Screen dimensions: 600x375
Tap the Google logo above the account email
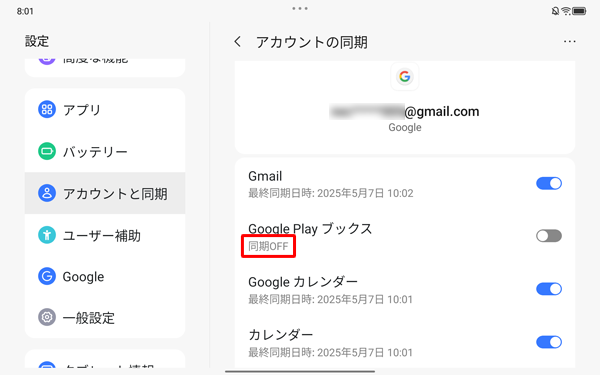(404, 77)
